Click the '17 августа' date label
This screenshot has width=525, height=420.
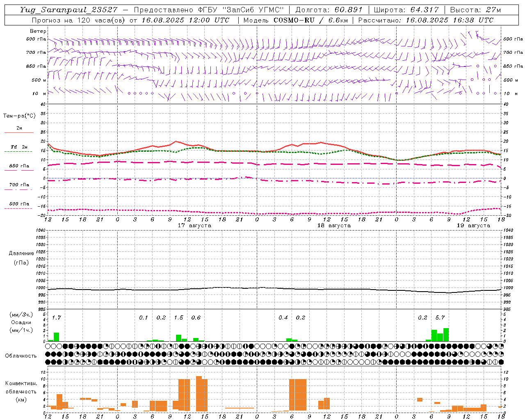tap(194, 226)
